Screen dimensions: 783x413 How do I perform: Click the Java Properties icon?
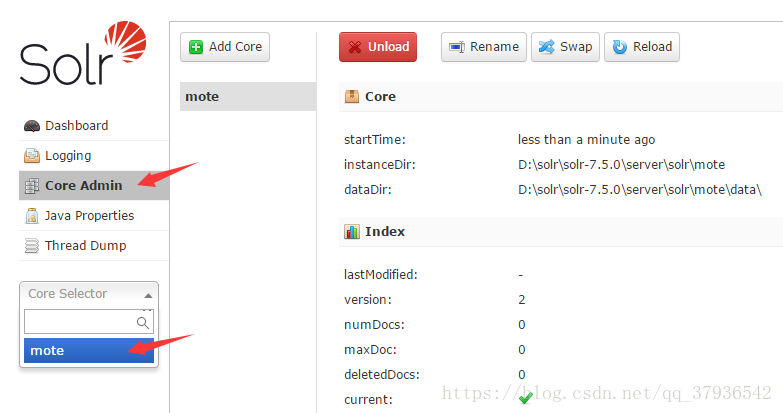(32, 216)
